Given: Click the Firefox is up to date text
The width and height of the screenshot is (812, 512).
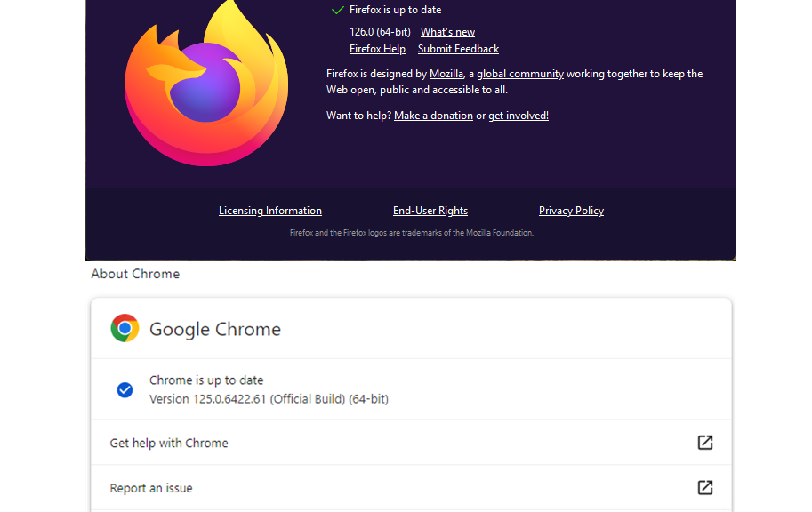Looking at the screenshot, I should click(395, 10).
